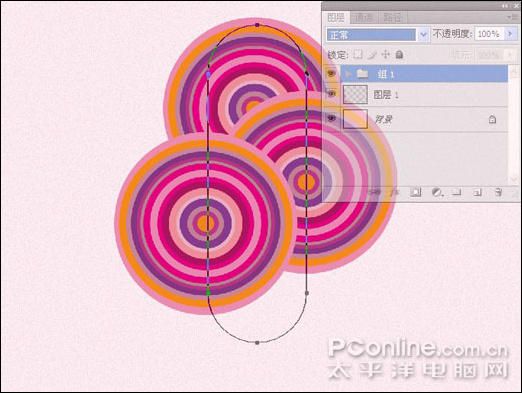The width and height of the screenshot is (522, 393).
Task: Add a layer mask
Action: pos(415,192)
